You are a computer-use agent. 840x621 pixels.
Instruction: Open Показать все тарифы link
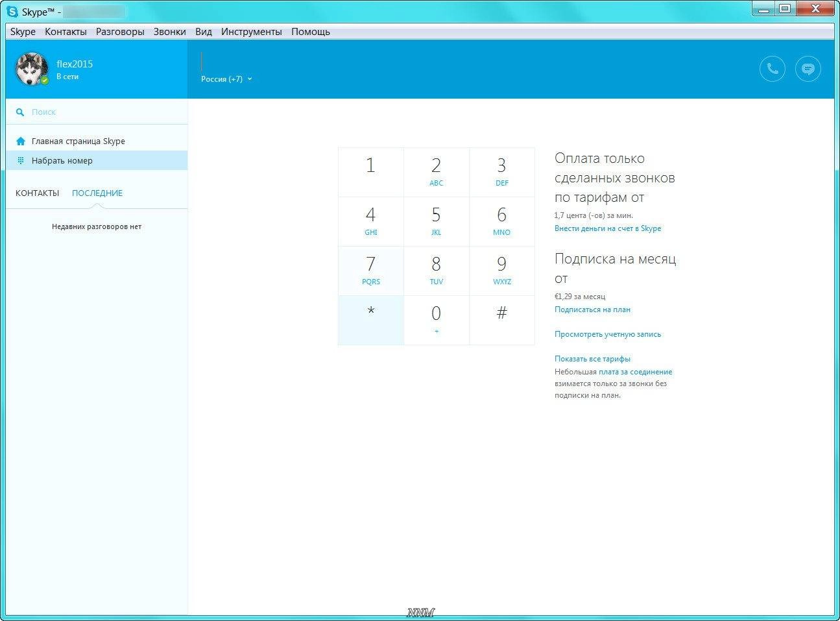pyautogui.click(x=592, y=359)
